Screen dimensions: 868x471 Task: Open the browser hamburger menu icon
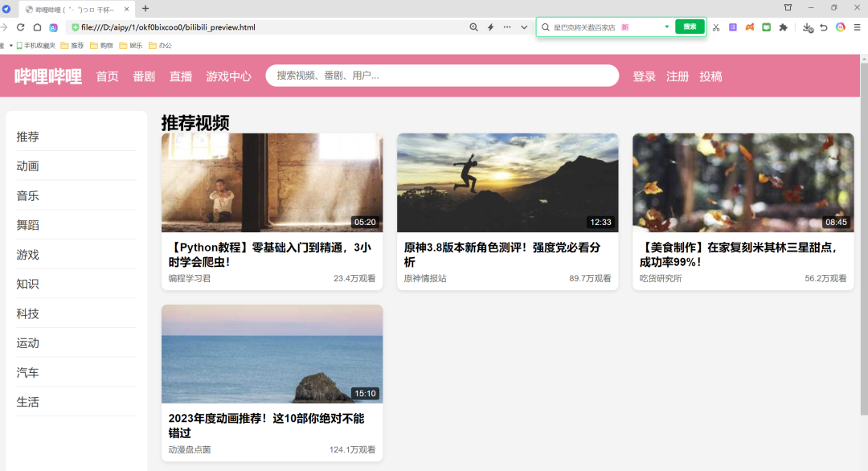pos(857,27)
